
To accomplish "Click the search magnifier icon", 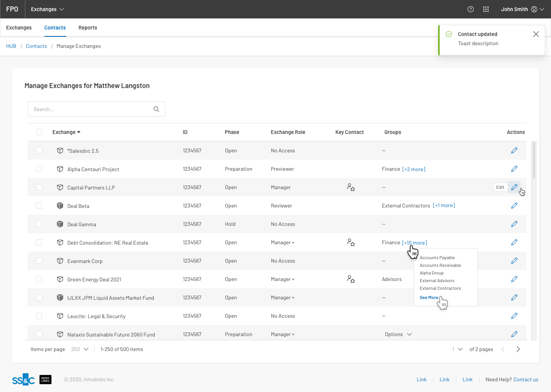I will pyautogui.click(x=156, y=109).
